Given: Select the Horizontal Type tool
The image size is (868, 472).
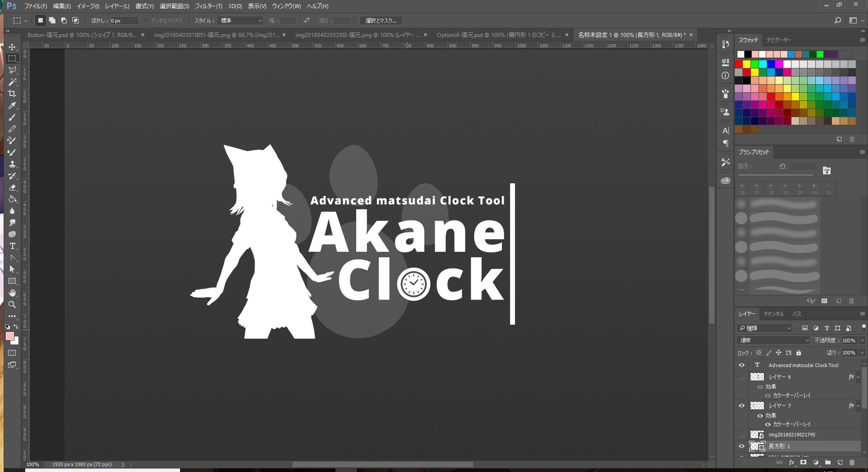Looking at the screenshot, I should click(x=12, y=246).
